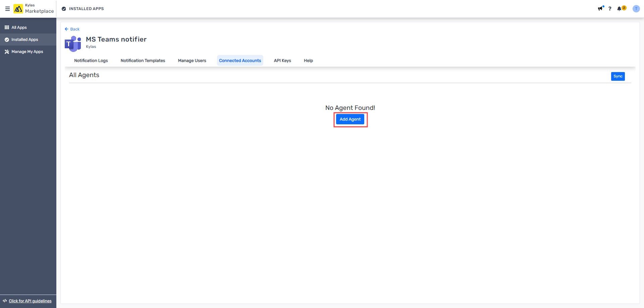Open the notifications bell icon
This screenshot has width=644, height=308.
620,8
